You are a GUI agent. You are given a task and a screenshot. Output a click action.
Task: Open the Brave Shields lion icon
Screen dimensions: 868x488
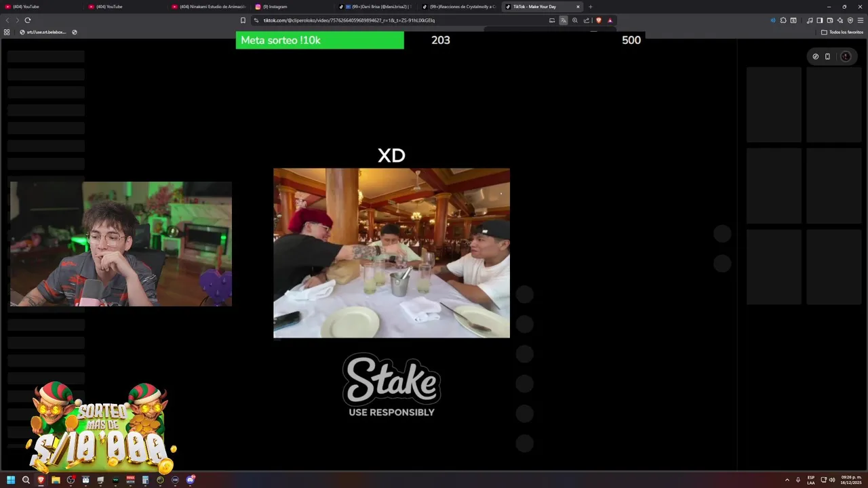point(598,20)
